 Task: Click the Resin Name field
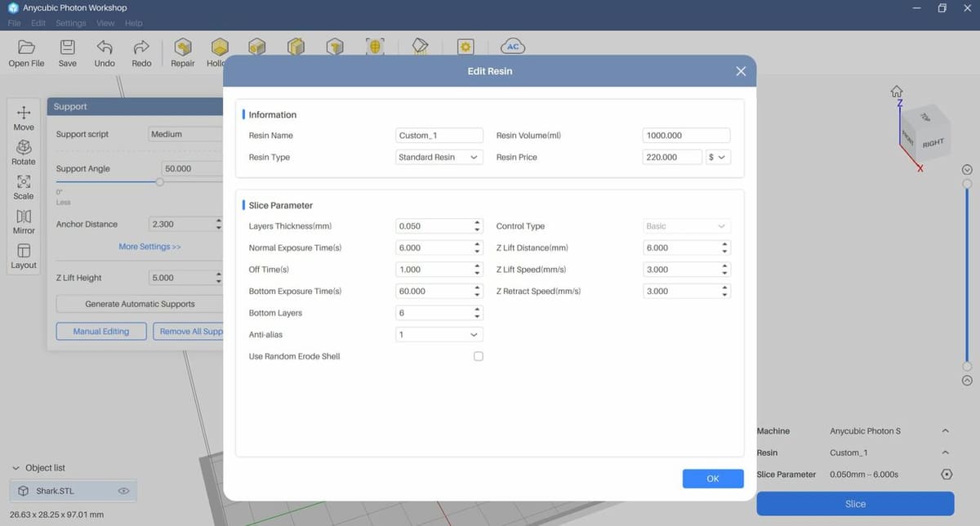(x=439, y=136)
